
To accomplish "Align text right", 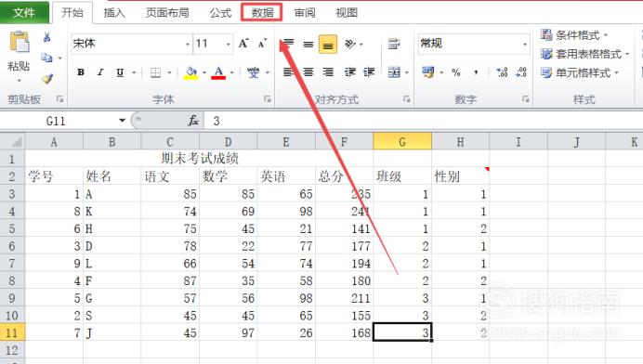I will click(x=328, y=72).
